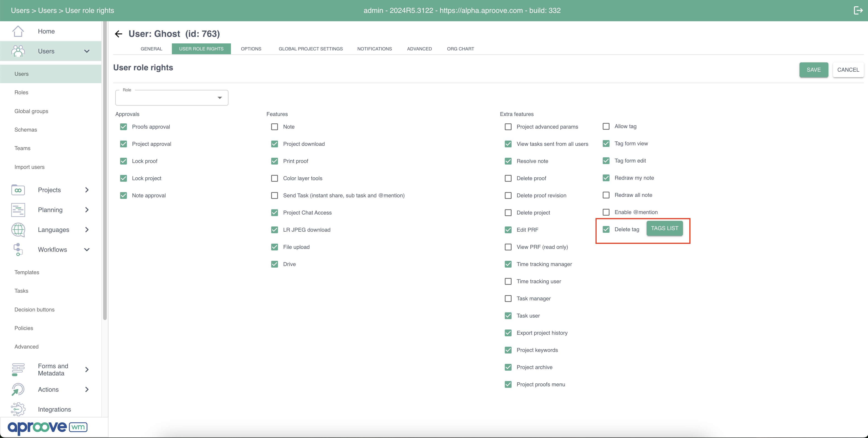The image size is (868, 438).
Task: Click the Actions rocket icon
Action: click(x=18, y=389)
